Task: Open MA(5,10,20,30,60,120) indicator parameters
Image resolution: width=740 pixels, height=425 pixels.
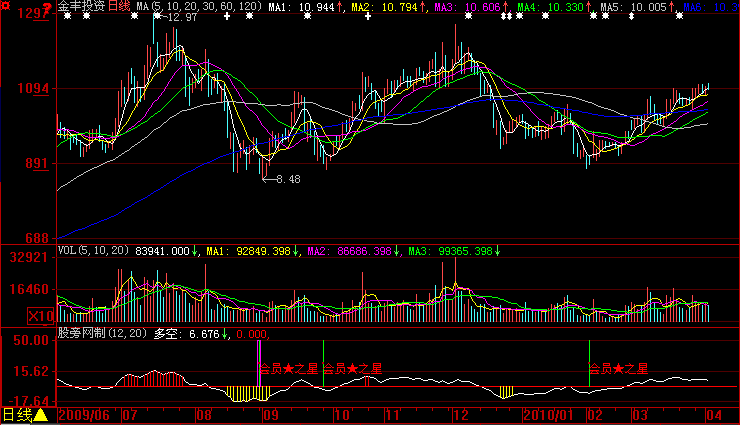Action: pyautogui.click(x=198, y=7)
